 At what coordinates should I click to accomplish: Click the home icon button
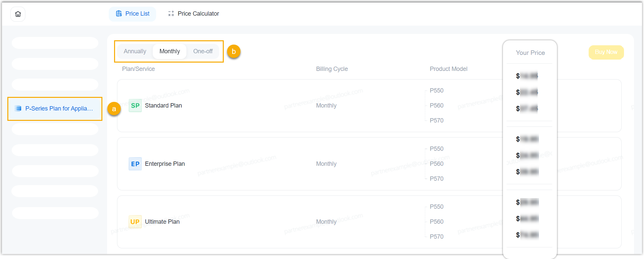click(18, 14)
